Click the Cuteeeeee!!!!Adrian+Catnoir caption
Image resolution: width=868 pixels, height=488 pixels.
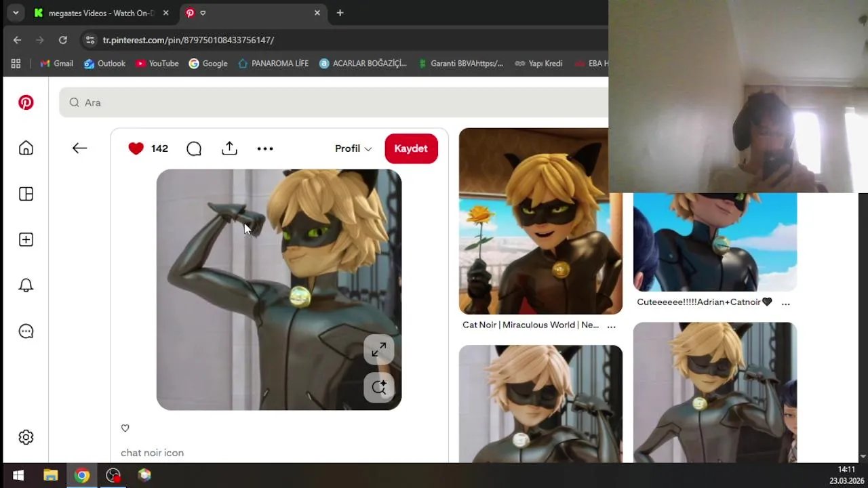pyautogui.click(x=704, y=302)
